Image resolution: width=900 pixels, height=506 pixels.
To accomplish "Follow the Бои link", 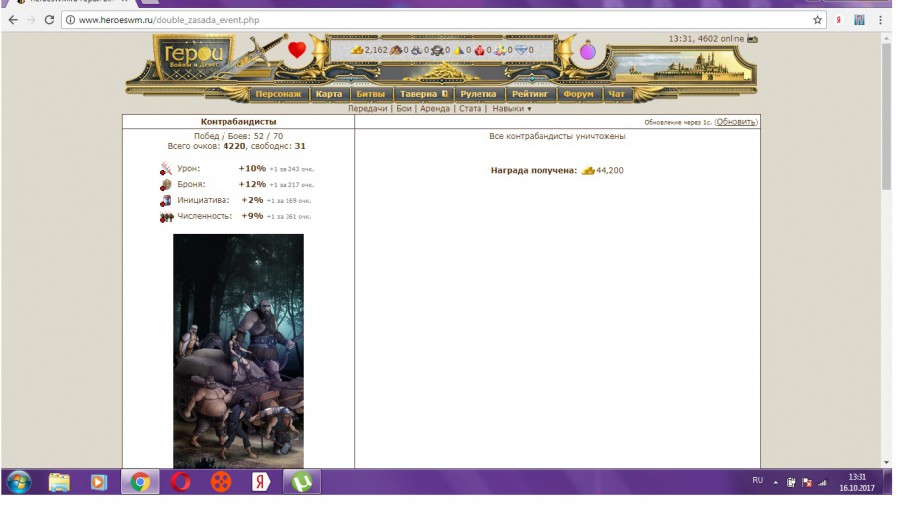I will 404,108.
